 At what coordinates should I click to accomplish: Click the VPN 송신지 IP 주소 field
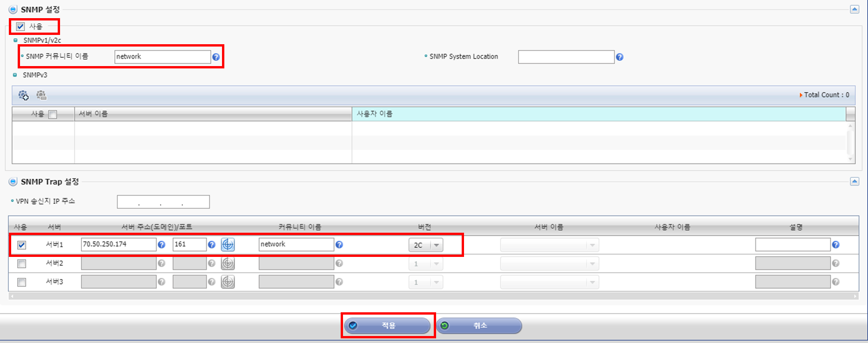coord(163,202)
